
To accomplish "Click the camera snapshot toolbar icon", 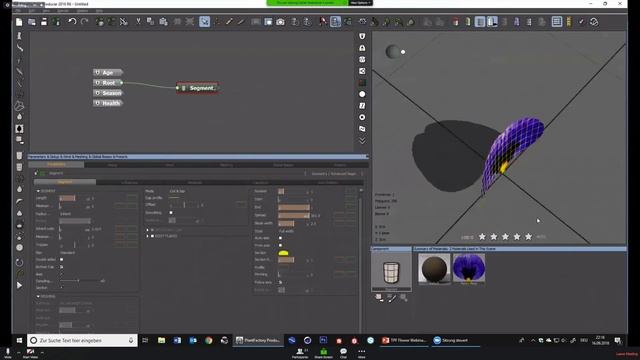I will [280, 22].
